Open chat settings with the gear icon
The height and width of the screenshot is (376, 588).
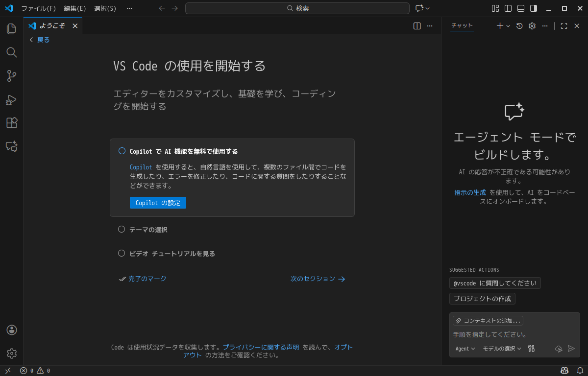532,26
